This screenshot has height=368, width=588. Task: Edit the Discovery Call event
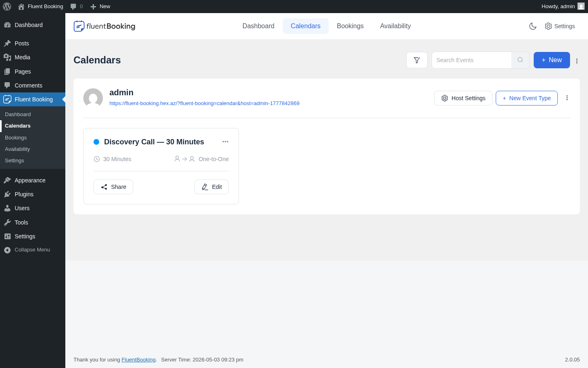point(212,187)
